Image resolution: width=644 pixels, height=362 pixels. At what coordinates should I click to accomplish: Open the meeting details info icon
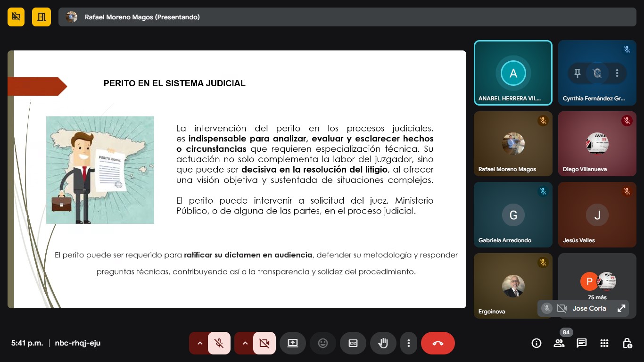point(536,343)
